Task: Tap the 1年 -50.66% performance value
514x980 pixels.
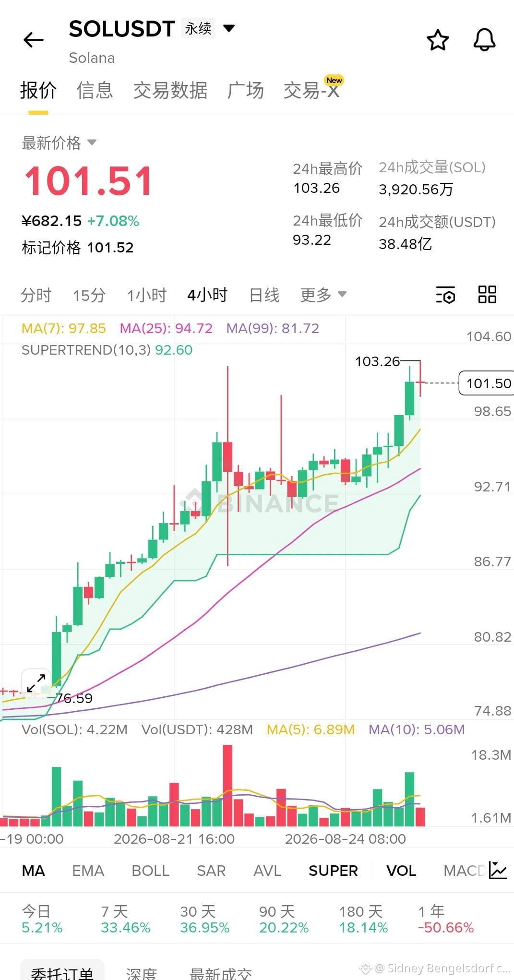Action: 446,928
